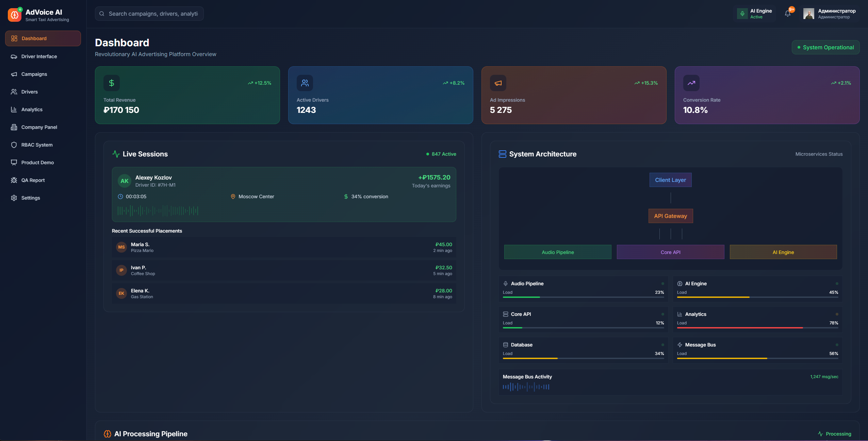Viewport: 868px width, 441px height.
Task: Click the System Operational status badge
Action: coord(825,47)
